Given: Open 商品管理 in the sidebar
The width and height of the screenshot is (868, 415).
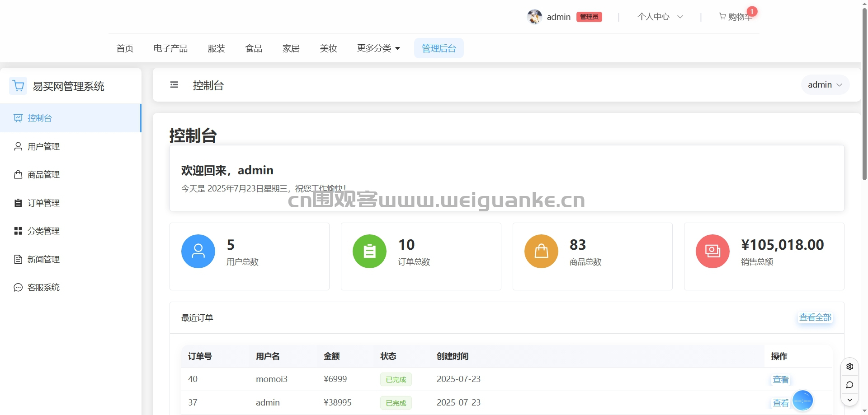Looking at the screenshot, I should pyautogui.click(x=71, y=174).
